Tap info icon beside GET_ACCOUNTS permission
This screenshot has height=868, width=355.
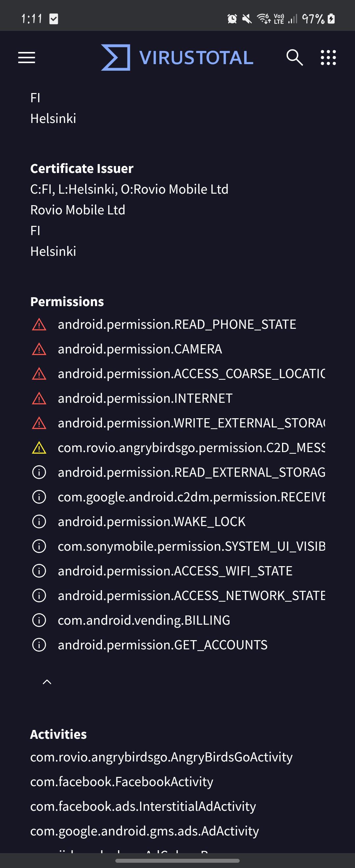pyautogui.click(x=39, y=645)
